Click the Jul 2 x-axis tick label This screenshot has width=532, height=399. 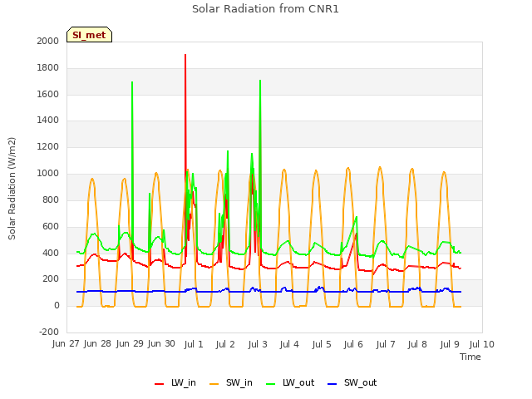pyautogui.click(x=225, y=344)
